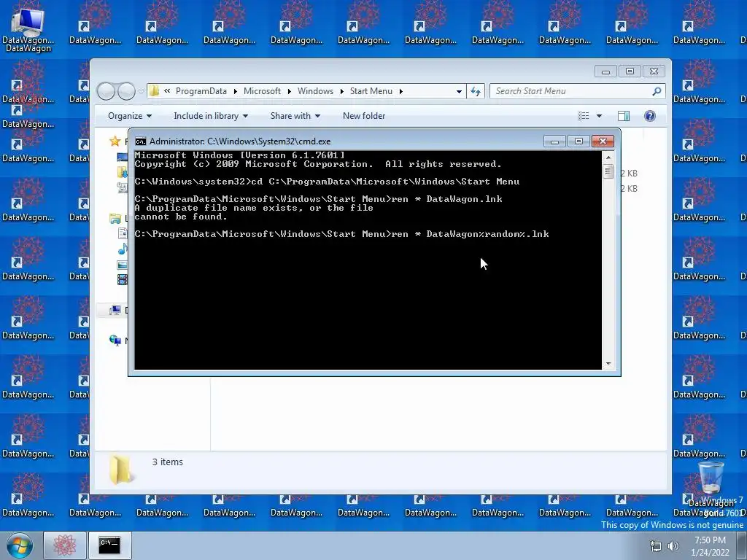Click the Favorites star in navigation pane
Viewport: 747px width, 560px height.
[115, 141]
